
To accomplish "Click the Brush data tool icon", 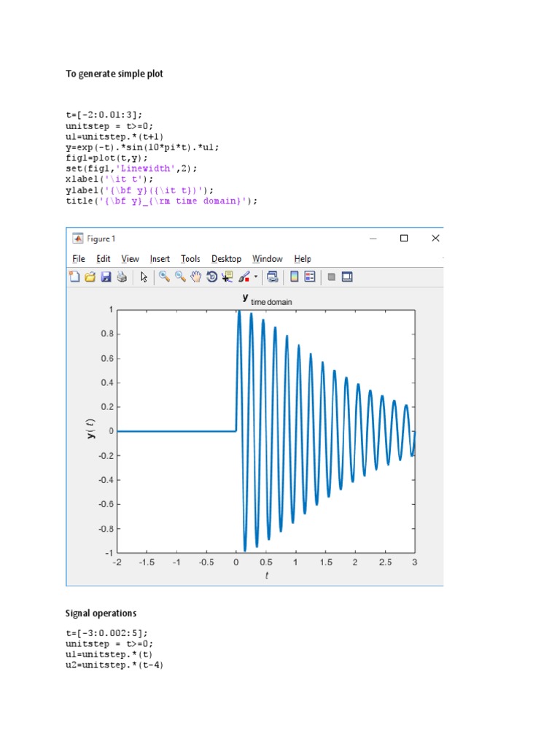I will (244, 276).
